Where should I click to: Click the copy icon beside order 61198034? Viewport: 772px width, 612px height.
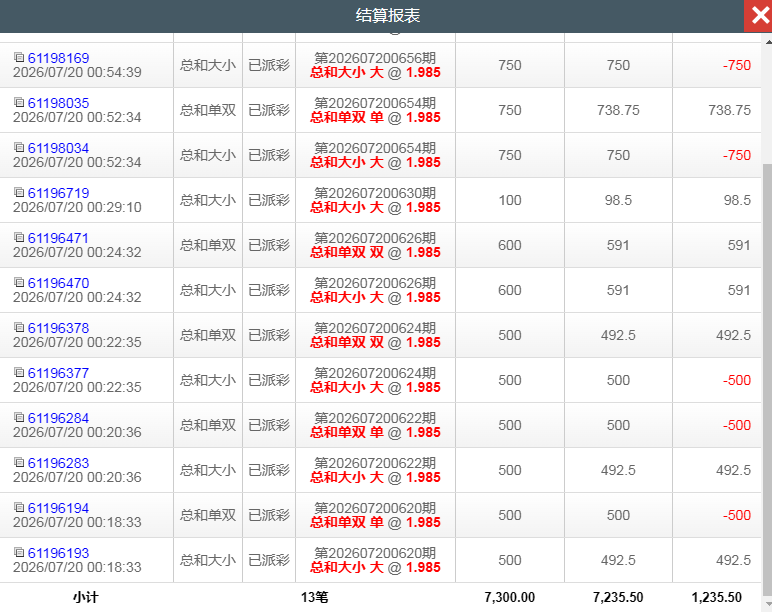[x=19, y=147]
